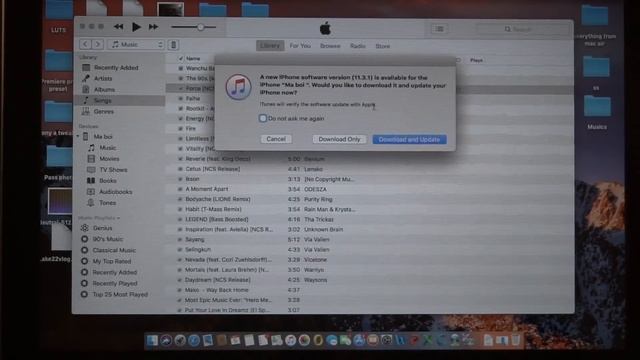Select the Albums icon in sidebar

coord(86,89)
